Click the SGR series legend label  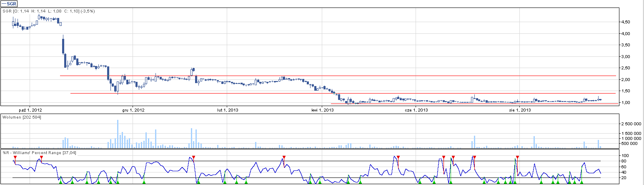[9, 4]
